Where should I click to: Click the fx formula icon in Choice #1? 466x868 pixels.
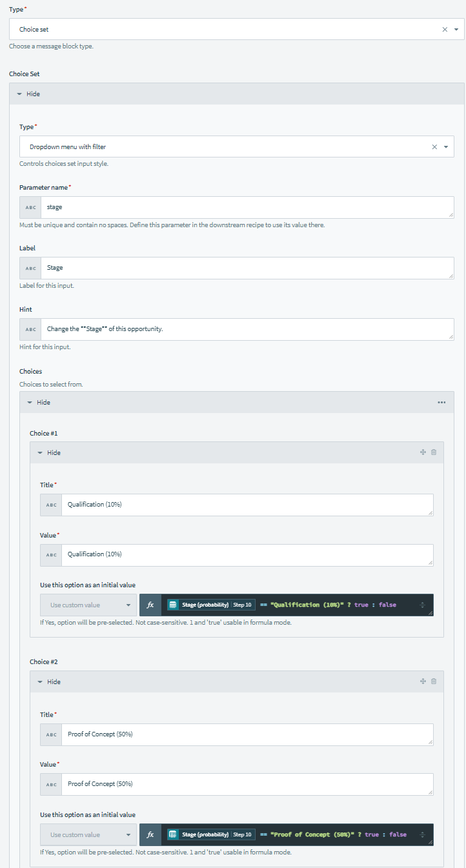coord(150,605)
